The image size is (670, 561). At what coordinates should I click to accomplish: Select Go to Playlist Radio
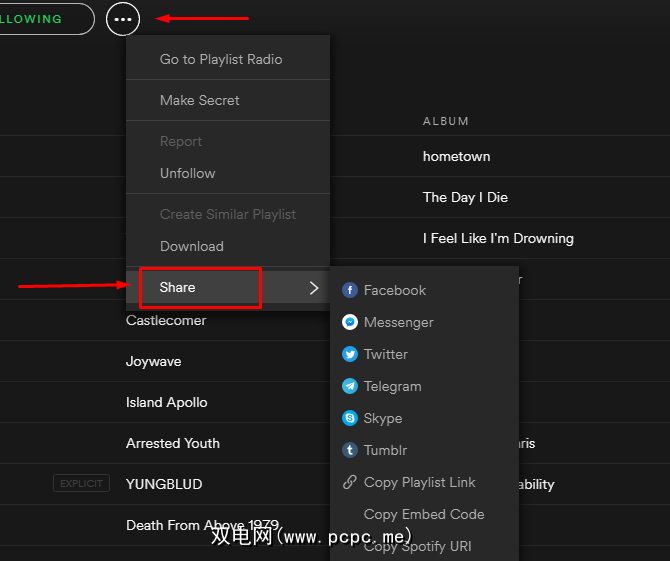tap(221, 60)
